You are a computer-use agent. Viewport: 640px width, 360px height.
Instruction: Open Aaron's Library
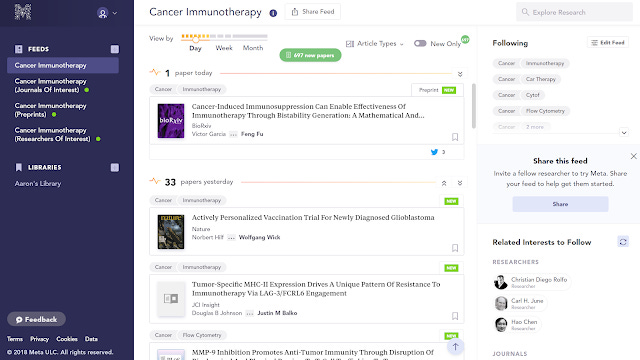tap(38, 184)
